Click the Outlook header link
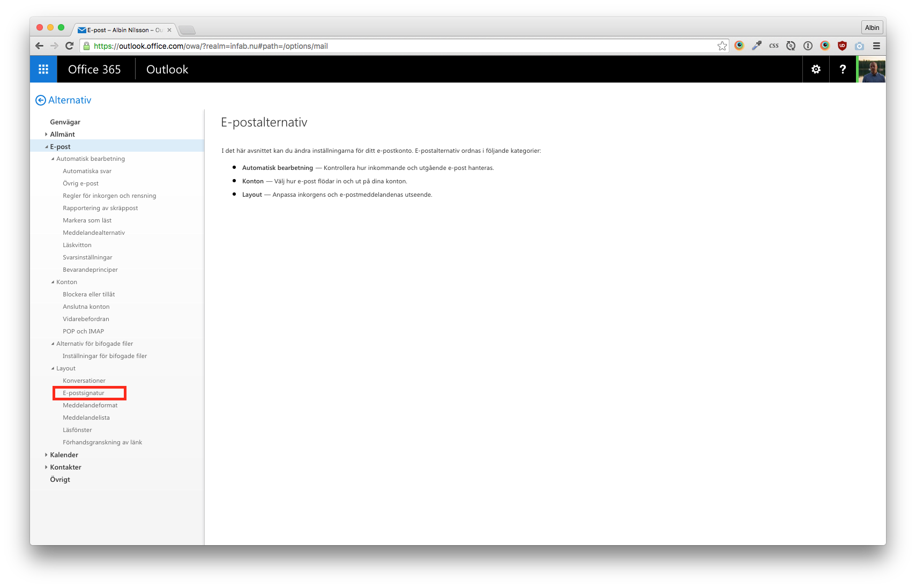The height and width of the screenshot is (588, 916). [167, 69]
